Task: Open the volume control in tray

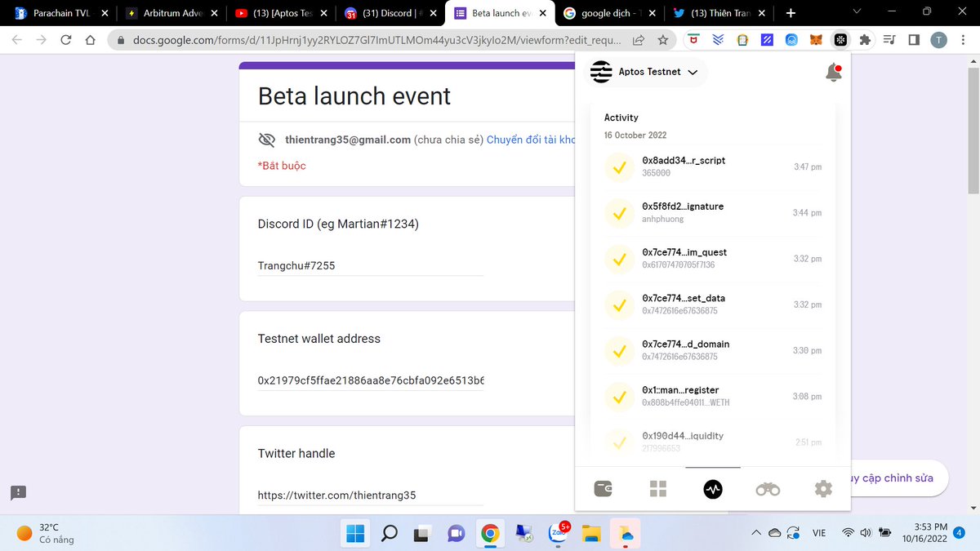Action: pos(866,533)
